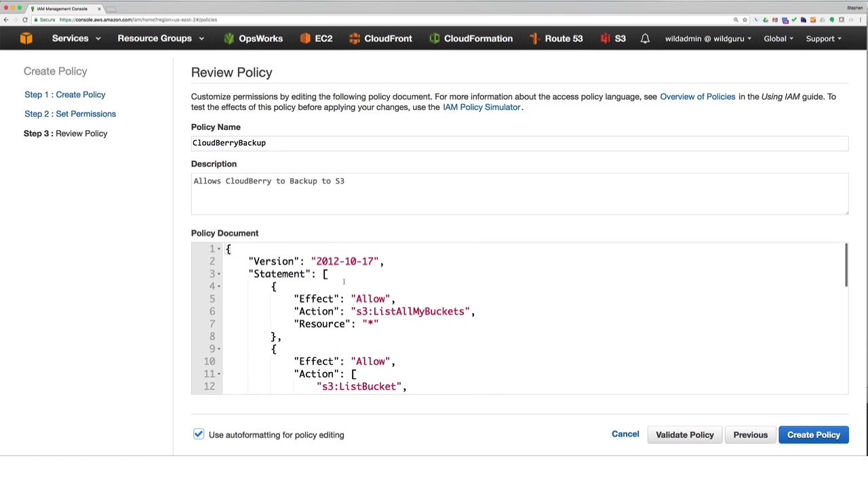This screenshot has width=868, height=488.
Task: Collapse the code fold at line 3
Action: (219, 274)
